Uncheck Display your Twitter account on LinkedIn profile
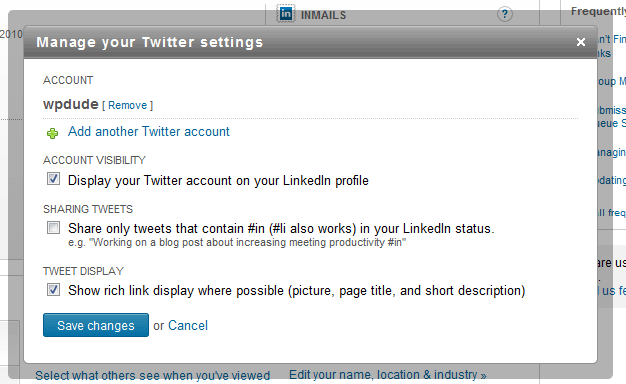626x384 pixels. click(x=53, y=179)
